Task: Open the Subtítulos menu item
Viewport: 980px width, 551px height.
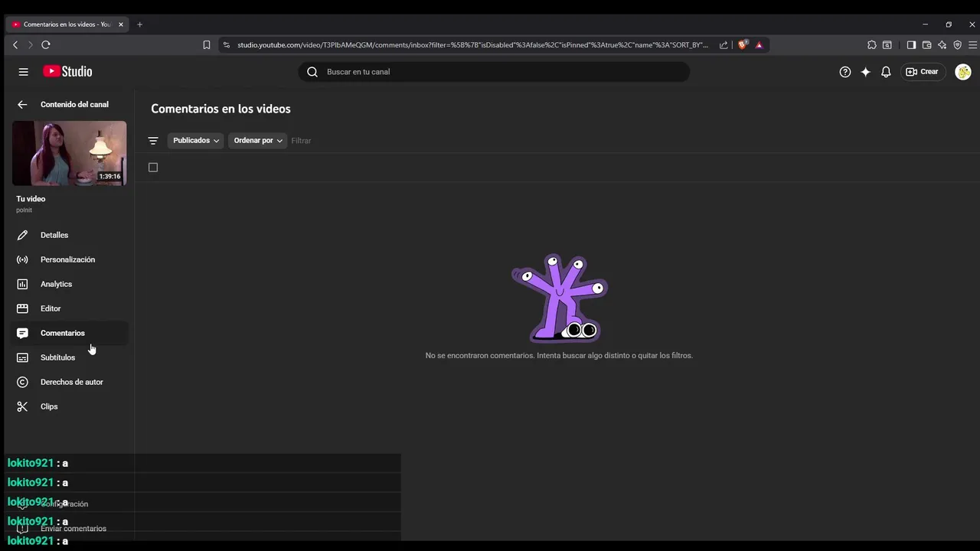Action: [69, 357]
